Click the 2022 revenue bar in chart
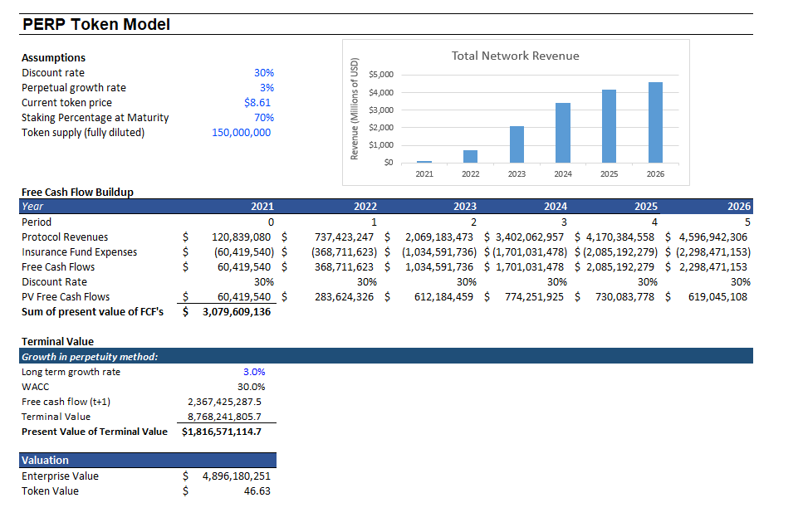The image size is (803, 532). tap(470, 156)
